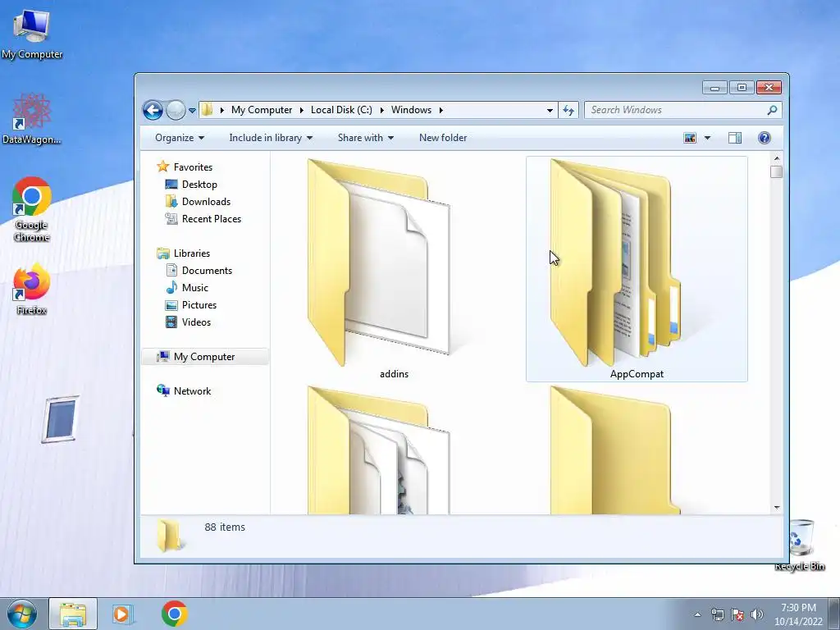Click the network tray icon
The width and height of the screenshot is (840, 630).
717,614
